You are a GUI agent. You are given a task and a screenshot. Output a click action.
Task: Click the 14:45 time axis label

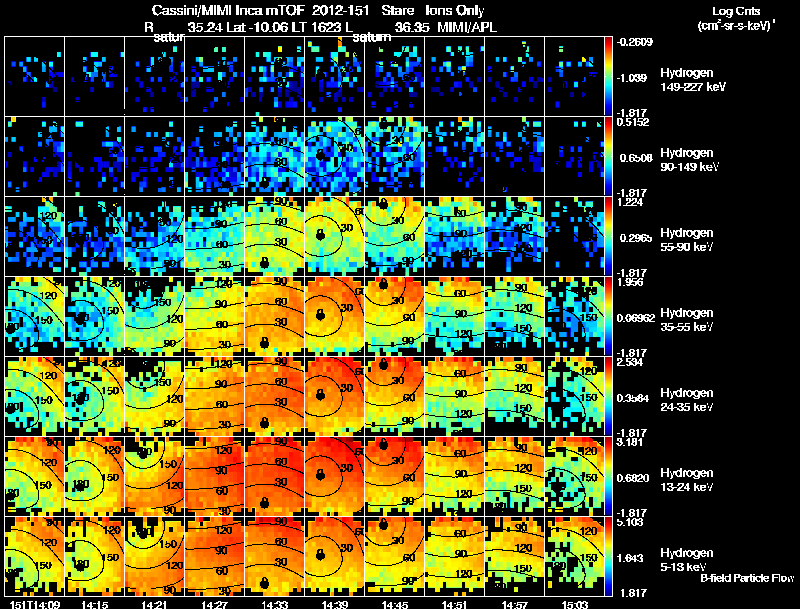[x=394, y=605]
